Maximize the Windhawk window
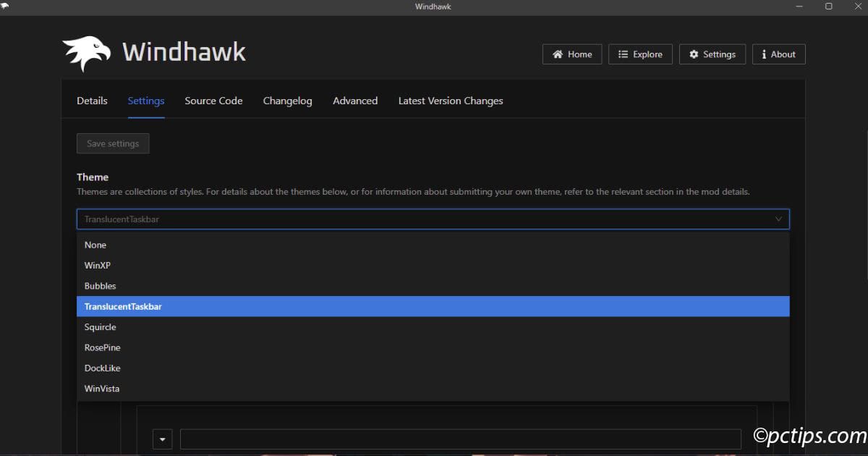This screenshot has width=868, height=456. click(x=828, y=7)
